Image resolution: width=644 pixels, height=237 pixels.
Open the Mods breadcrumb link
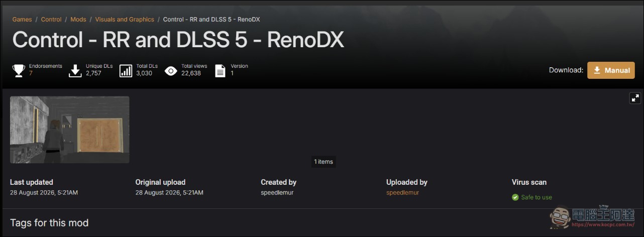78,20
